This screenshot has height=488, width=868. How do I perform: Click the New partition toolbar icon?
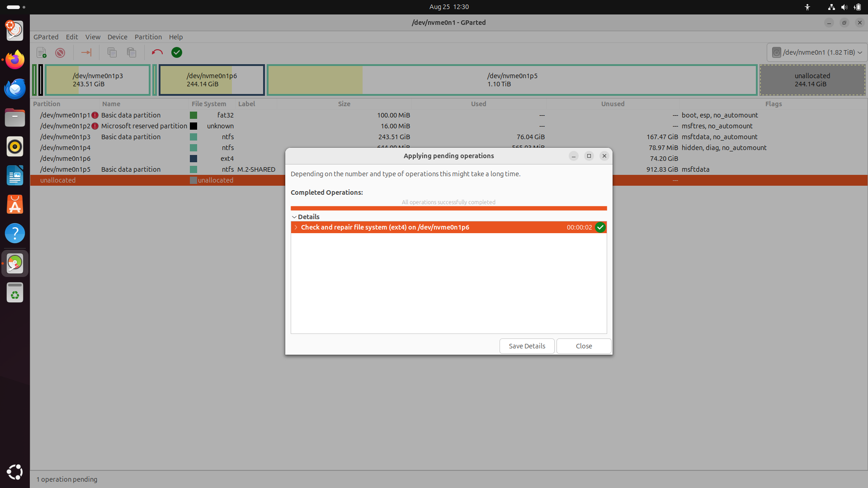point(41,52)
